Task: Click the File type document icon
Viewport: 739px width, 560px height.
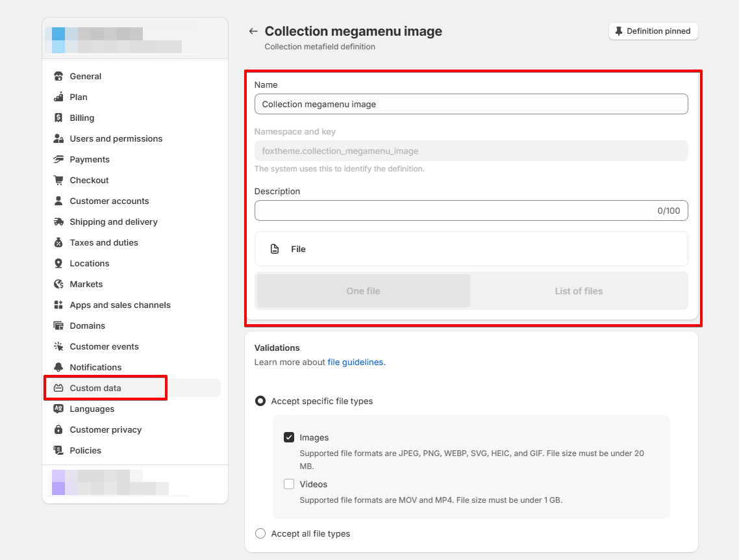Action: point(275,249)
